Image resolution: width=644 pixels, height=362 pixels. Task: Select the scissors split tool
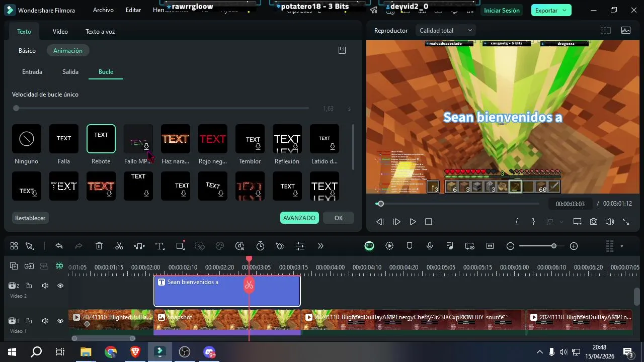(x=119, y=246)
